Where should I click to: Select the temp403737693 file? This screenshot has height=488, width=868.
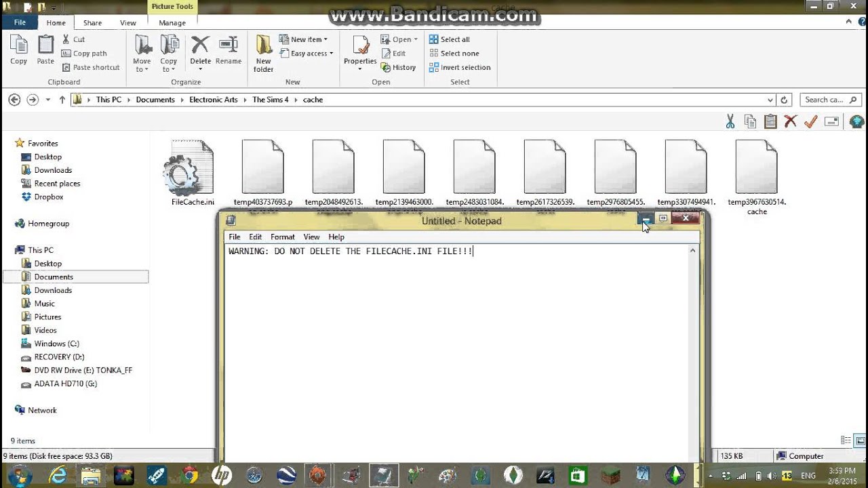[263, 173]
